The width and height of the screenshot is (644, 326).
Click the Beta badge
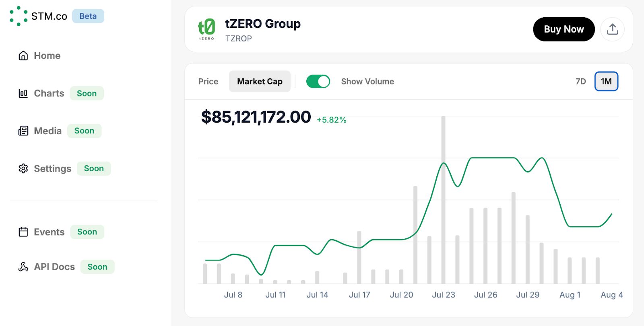[88, 16]
